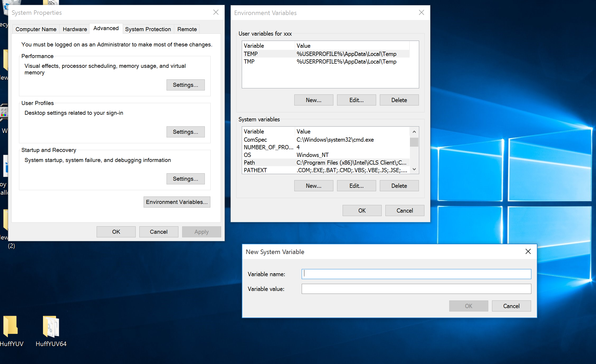
Task: Click scroll down arrow in system variables
Action: tap(414, 169)
